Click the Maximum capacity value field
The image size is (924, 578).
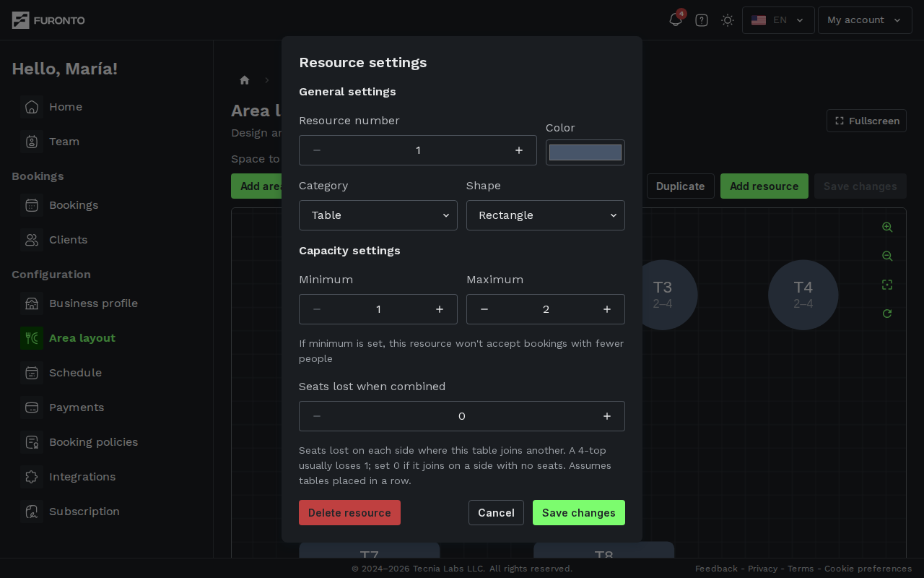(546, 309)
